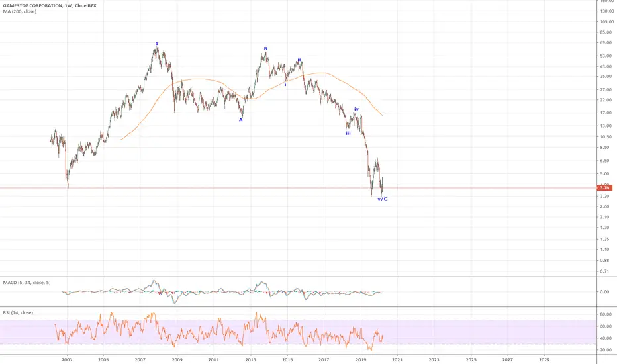Click the wave label A near 2012 low
Screen dimensions: 617x364
click(x=241, y=120)
